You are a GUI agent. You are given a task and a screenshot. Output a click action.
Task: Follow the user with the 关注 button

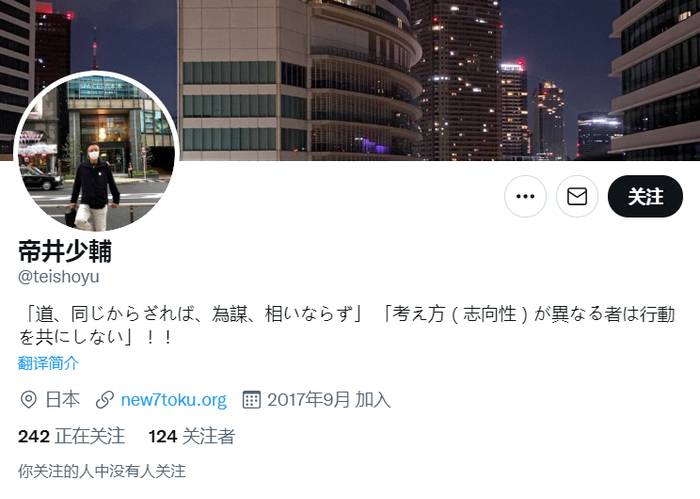click(645, 196)
